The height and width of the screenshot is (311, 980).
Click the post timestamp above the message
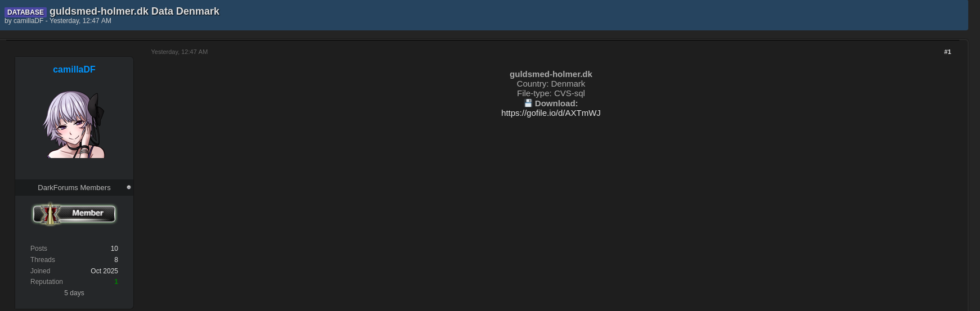point(179,52)
